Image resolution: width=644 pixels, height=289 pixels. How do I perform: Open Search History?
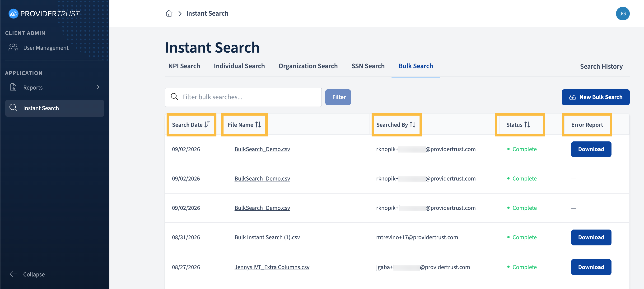[x=601, y=66]
